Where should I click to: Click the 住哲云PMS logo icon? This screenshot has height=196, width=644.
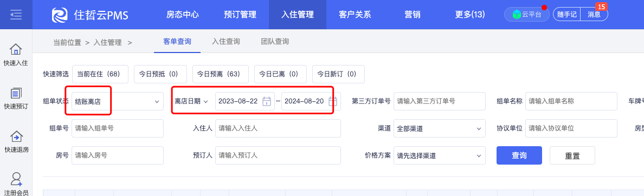(x=60, y=15)
